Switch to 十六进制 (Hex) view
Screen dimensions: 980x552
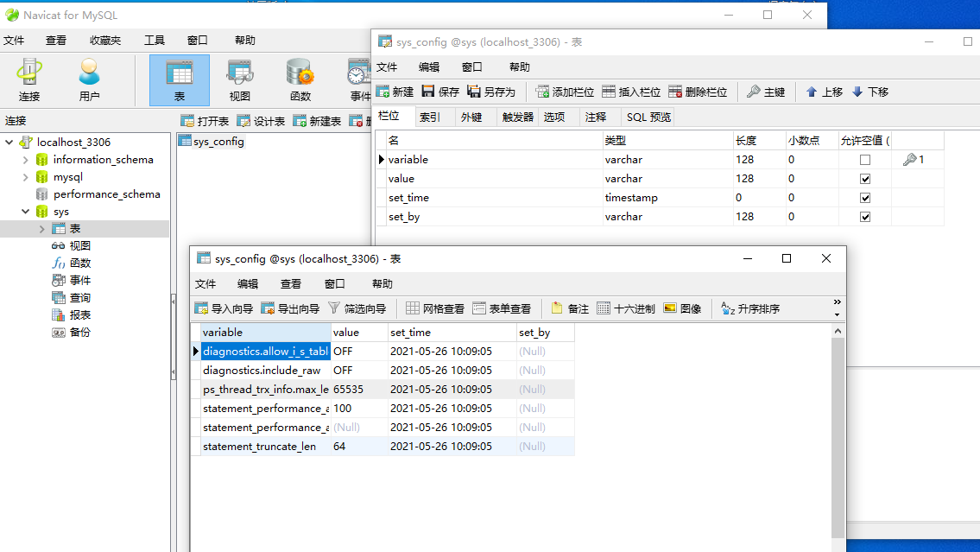click(626, 308)
